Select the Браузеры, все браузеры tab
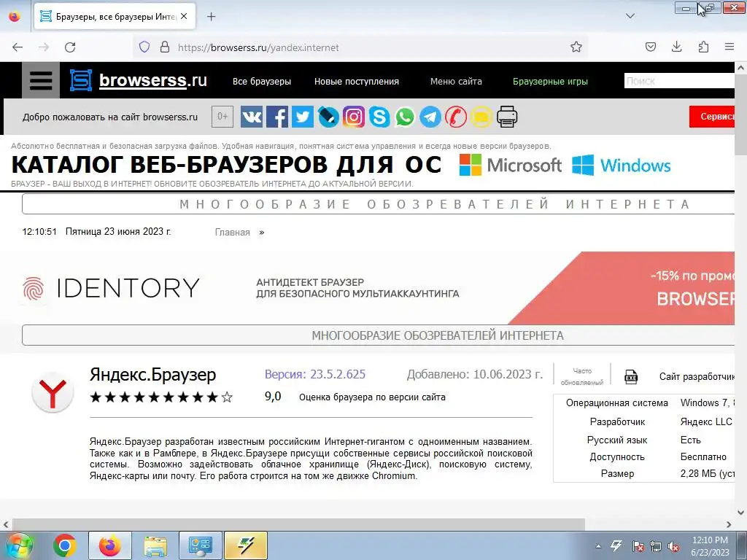 coord(115,17)
